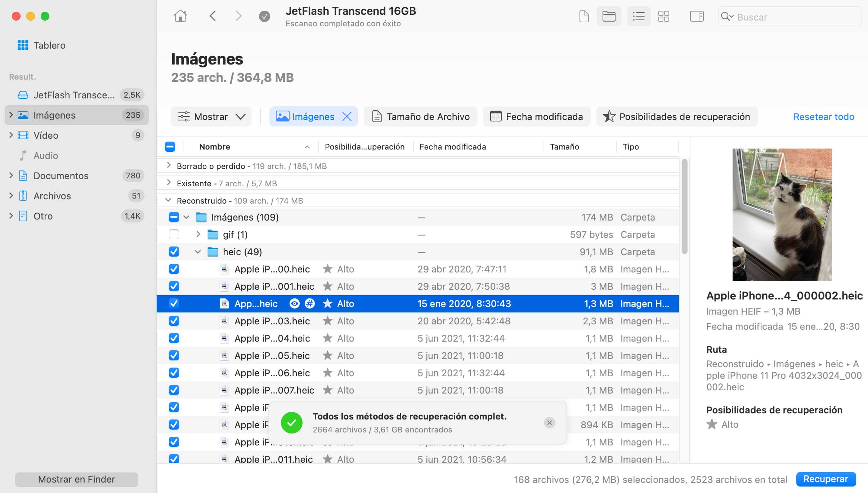The width and height of the screenshot is (868, 493).
Task: Collapse the heic (49) folder
Action: [x=198, y=252]
